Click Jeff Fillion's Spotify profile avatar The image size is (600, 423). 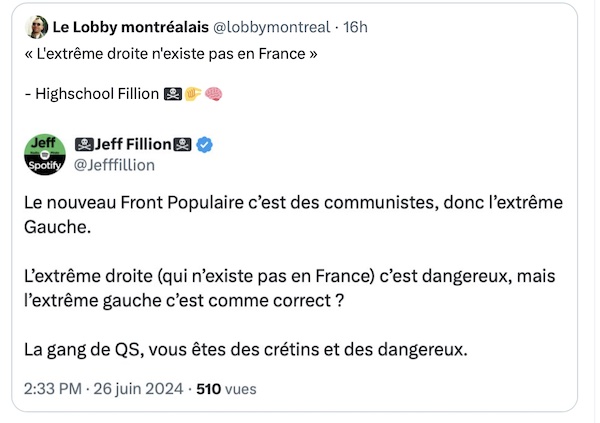point(45,153)
